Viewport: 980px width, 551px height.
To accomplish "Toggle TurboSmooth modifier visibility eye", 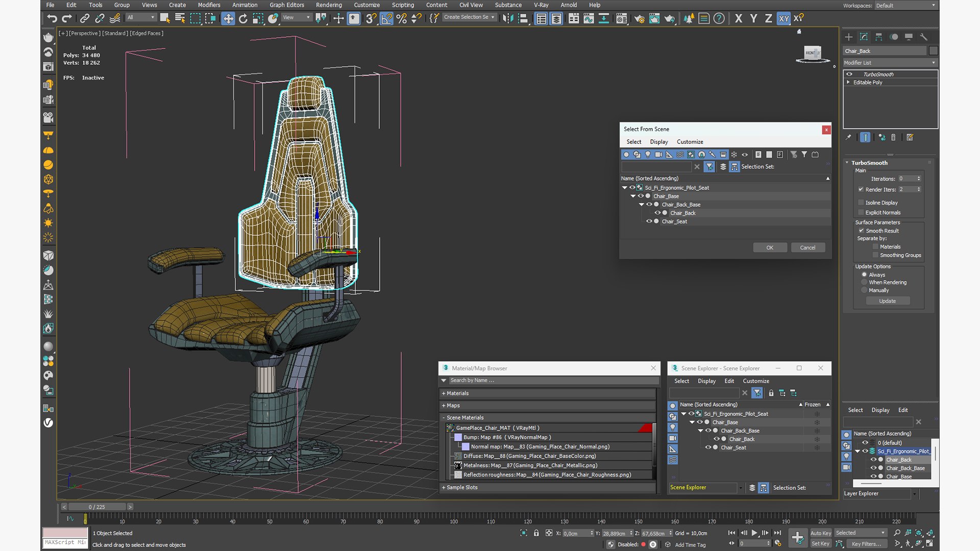I will [849, 74].
